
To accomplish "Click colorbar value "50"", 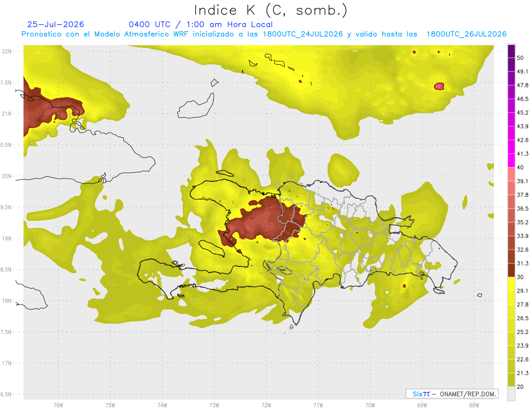I will [x=521, y=58].
